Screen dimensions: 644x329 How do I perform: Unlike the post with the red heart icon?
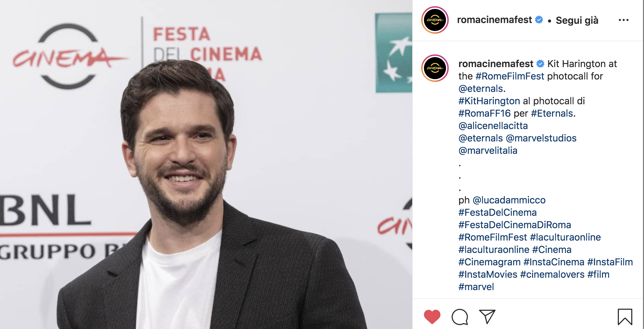[x=432, y=317]
